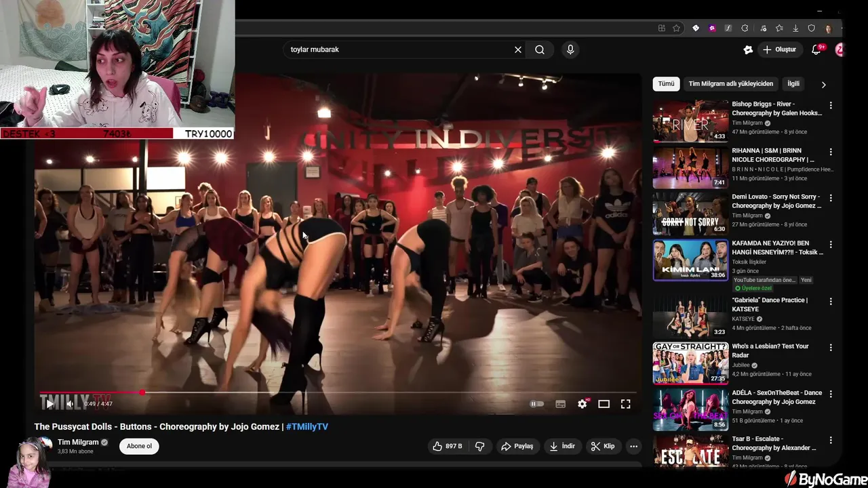This screenshot has width=868, height=488.
Task: Switch to theater mode view
Action: 604,404
